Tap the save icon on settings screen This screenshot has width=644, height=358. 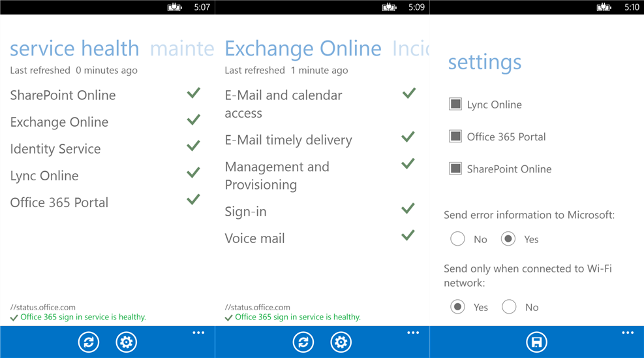tap(536, 342)
